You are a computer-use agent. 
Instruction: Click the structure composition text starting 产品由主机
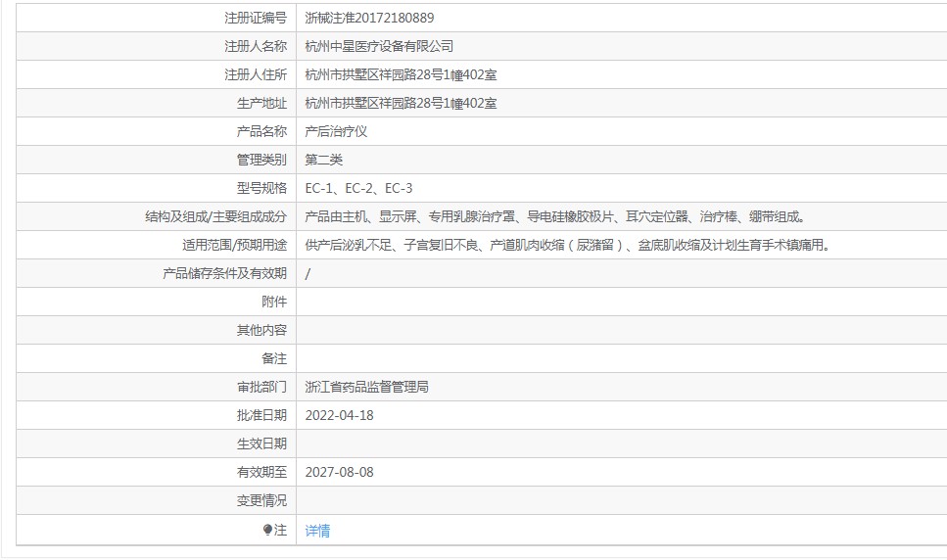coord(554,216)
